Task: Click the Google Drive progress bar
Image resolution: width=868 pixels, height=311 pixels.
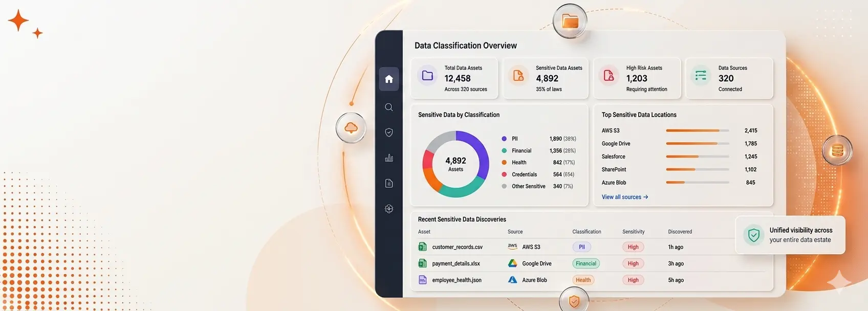Action: click(698, 144)
